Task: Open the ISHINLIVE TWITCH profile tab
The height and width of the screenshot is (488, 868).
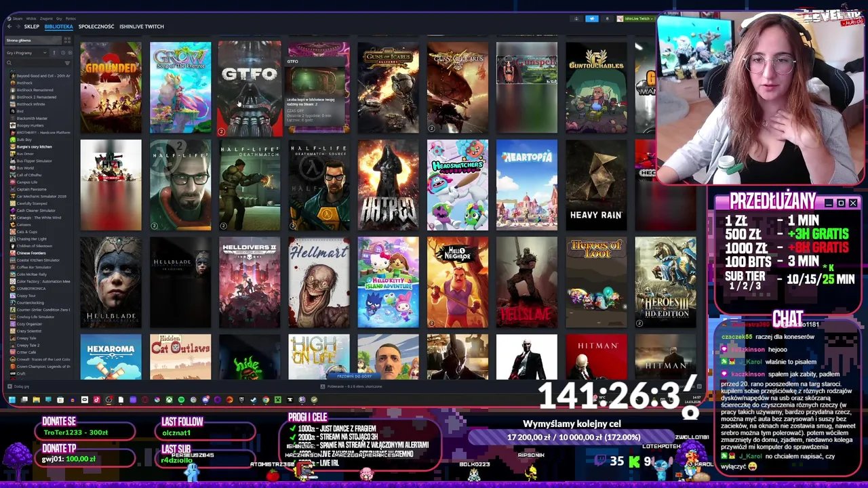Action: coord(142,26)
